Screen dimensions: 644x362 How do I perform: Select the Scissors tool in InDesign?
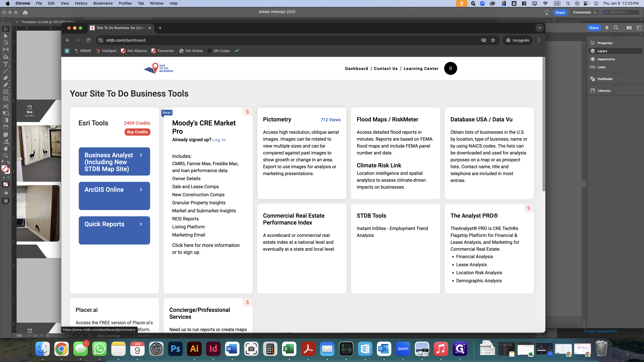pyautogui.click(x=6, y=106)
